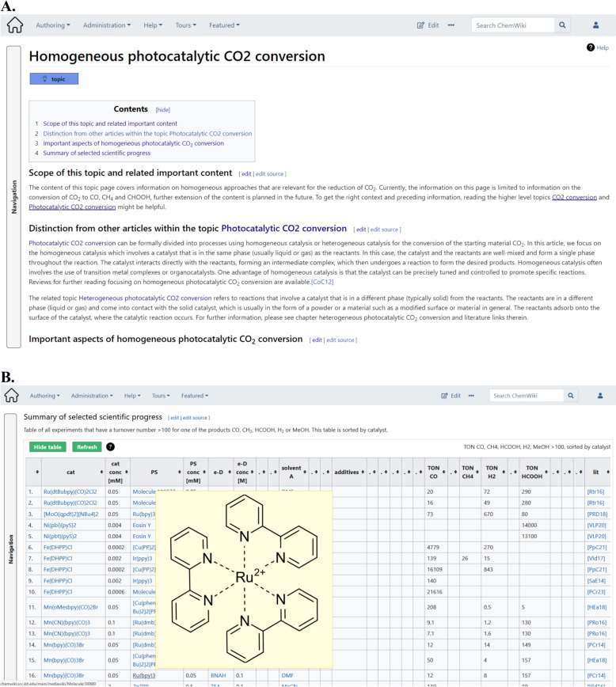The width and height of the screenshot is (616, 687).
Task: Sort table by TON H2 column
Action: coord(504,472)
